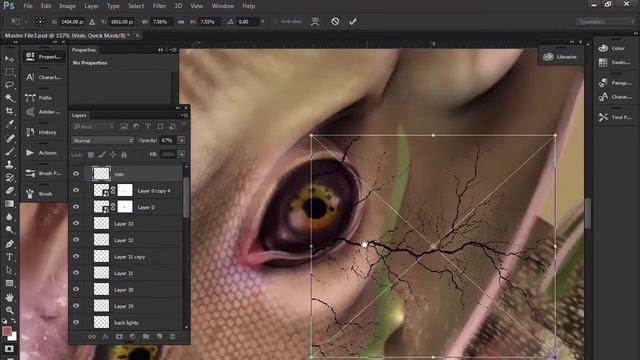Cancel the transform in options bar
Viewport: 640px width, 360px height.
335,21
